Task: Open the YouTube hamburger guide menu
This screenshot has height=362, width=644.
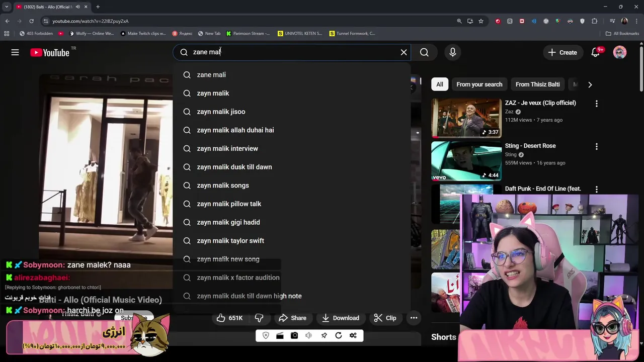Action: (15, 52)
